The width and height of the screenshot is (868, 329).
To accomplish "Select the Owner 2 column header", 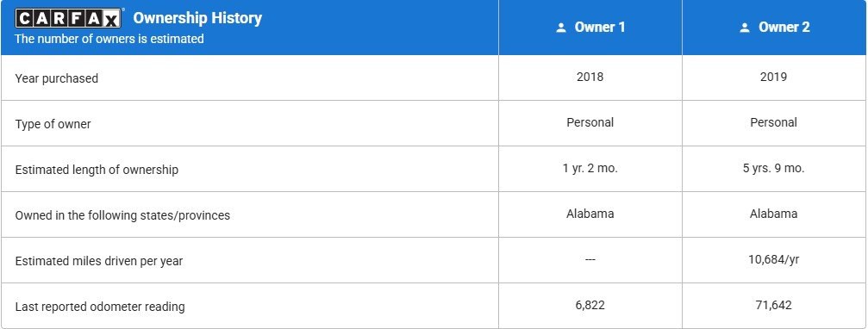I will pos(774,27).
